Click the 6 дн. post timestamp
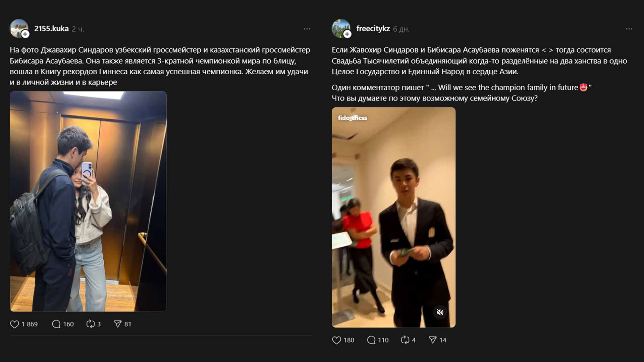The width and height of the screenshot is (644, 362). point(401,29)
